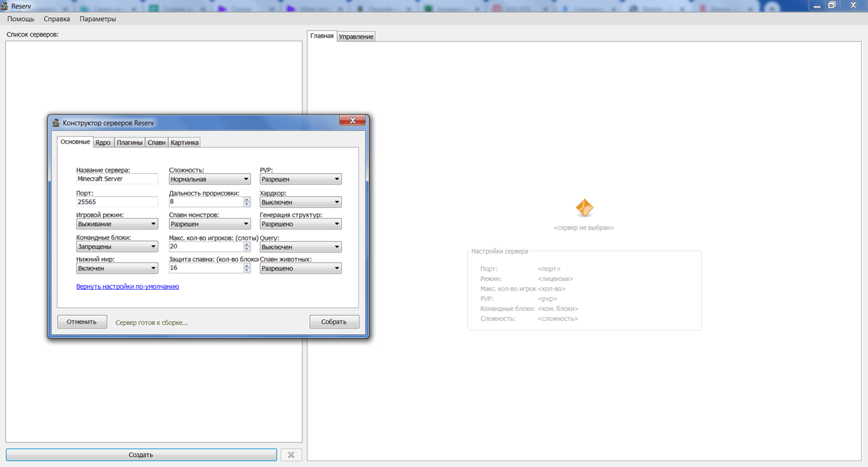Expand the PVP combo box

pyautogui.click(x=300, y=179)
